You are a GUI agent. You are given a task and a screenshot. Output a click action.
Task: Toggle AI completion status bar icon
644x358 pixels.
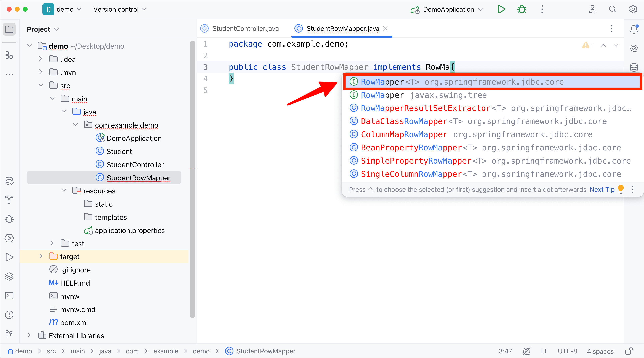526,351
